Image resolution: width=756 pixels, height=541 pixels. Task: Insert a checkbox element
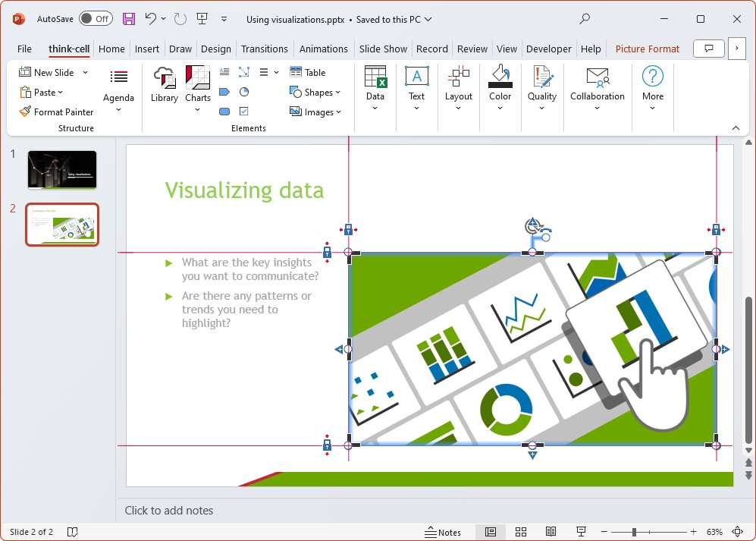point(244,112)
